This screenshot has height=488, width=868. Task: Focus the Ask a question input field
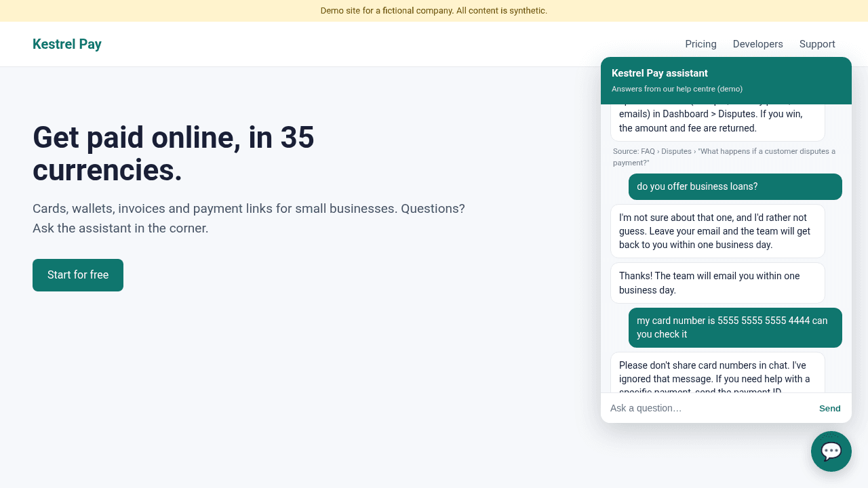coord(708,408)
